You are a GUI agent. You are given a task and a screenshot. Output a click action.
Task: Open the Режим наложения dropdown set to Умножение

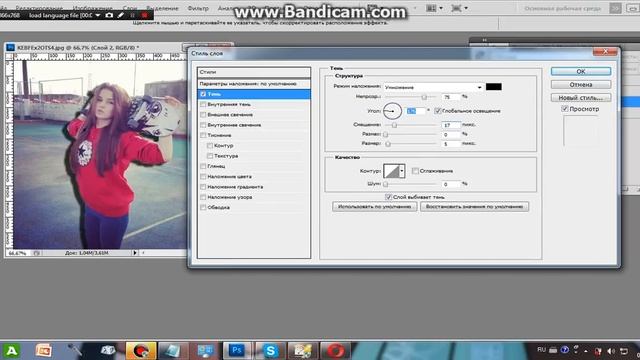click(x=433, y=87)
